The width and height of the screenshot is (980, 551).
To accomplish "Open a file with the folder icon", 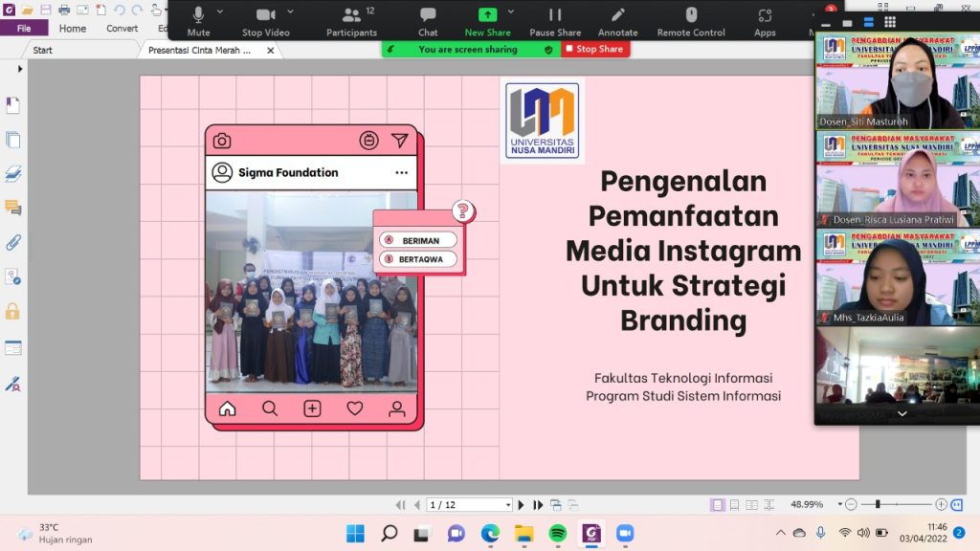I will point(27,10).
